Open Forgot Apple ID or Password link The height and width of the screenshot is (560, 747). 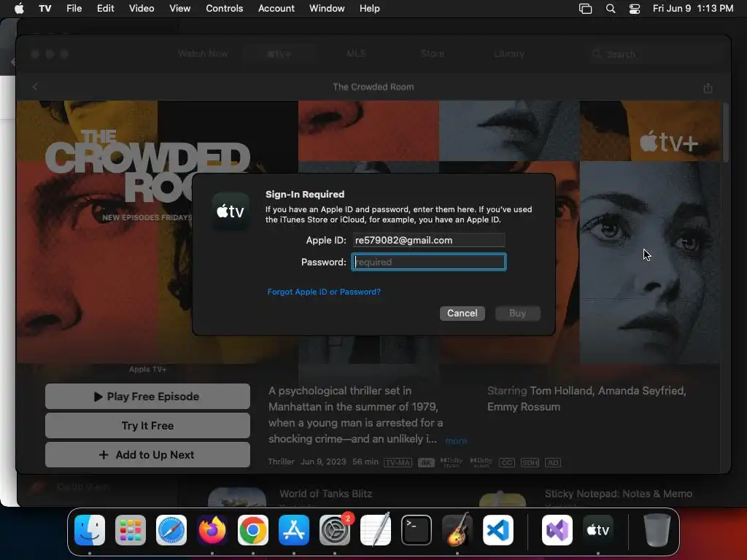[x=324, y=292]
